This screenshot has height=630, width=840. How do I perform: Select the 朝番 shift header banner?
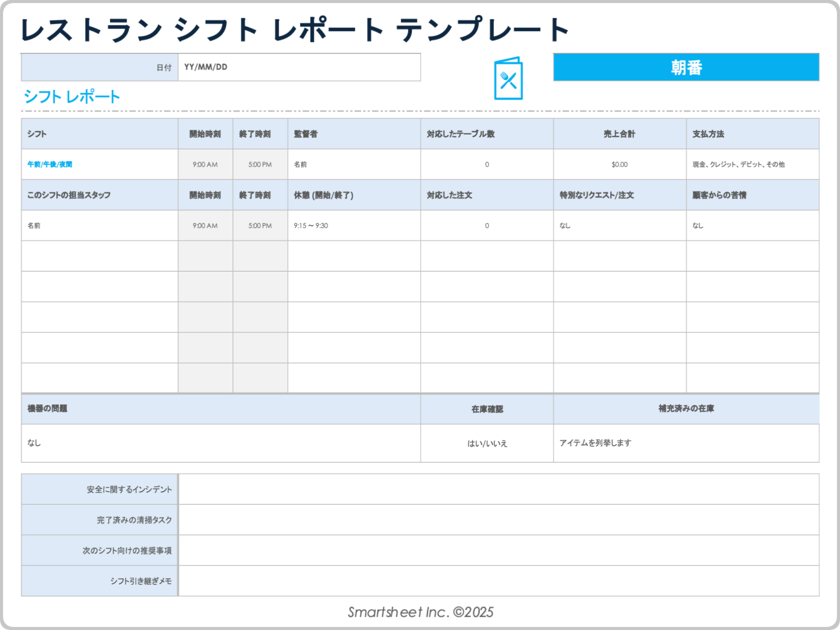686,68
